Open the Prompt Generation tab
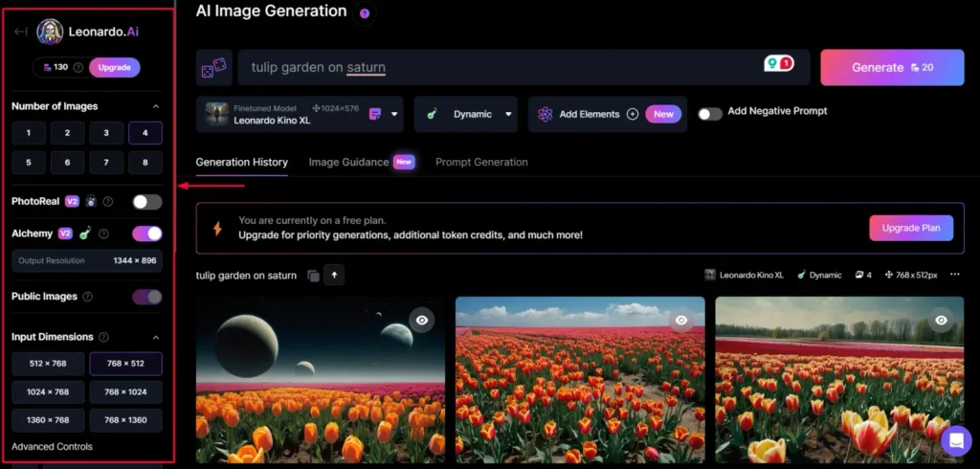 pyautogui.click(x=481, y=162)
